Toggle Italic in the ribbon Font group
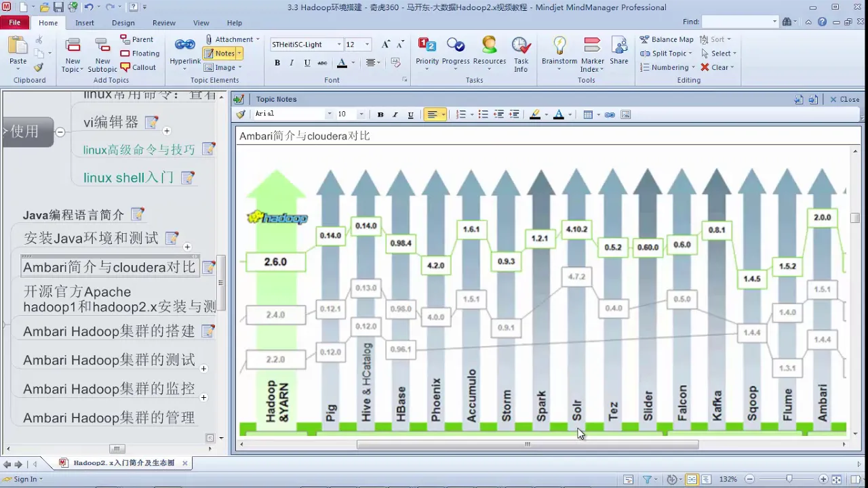 pos(292,62)
